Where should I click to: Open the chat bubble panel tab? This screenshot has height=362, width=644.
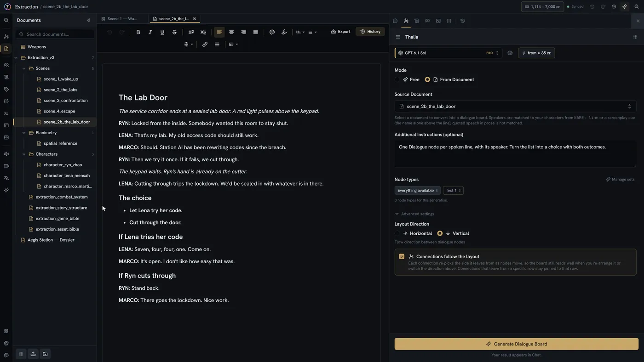[395, 21]
